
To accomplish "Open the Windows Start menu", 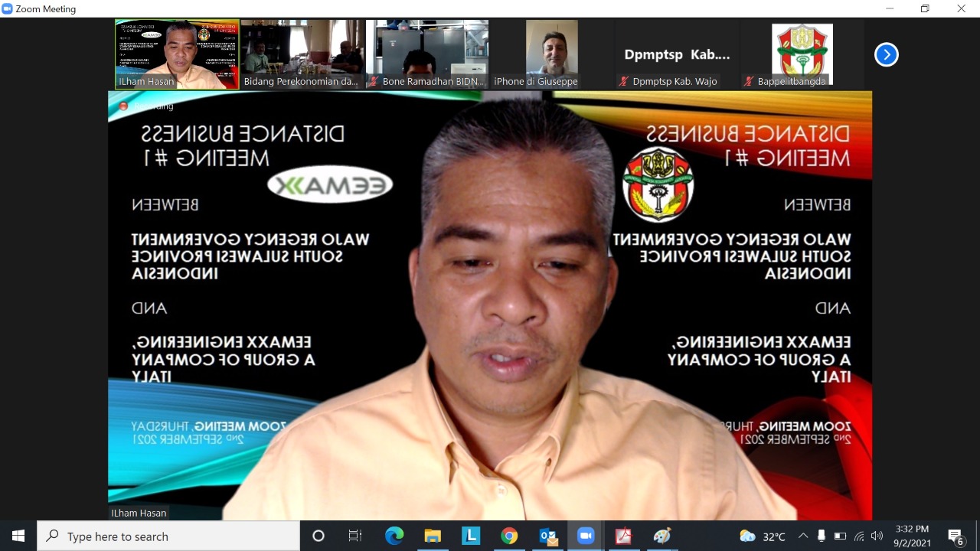I will click(18, 536).
